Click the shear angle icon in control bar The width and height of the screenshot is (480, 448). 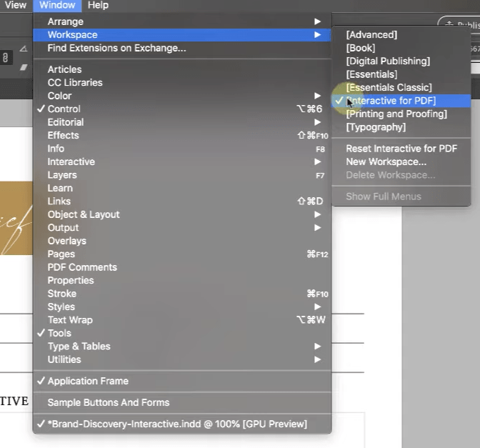pyautogui.click(x=24, y=67)
